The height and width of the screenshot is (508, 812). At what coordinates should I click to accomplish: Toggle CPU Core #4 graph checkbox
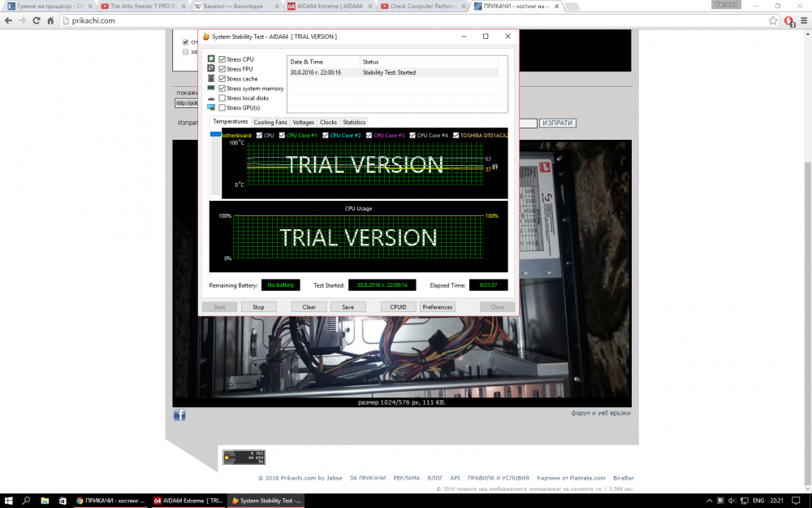click(x=412, y=135)
